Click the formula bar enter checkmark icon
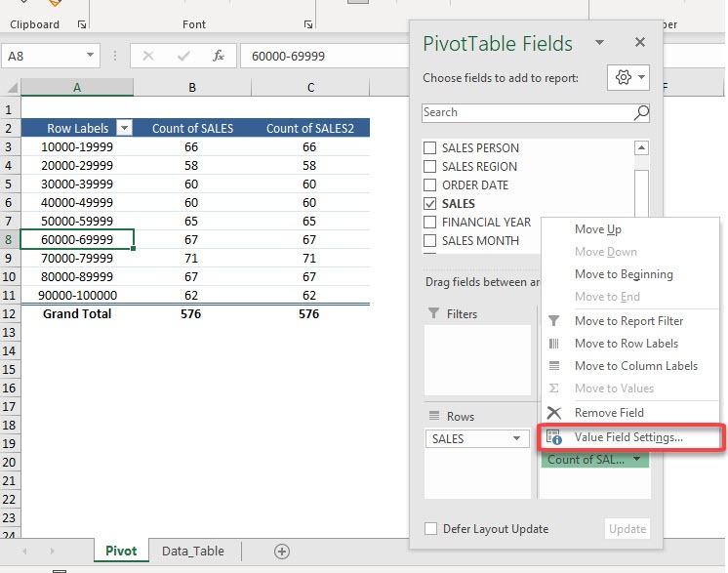 coord(183,57)
